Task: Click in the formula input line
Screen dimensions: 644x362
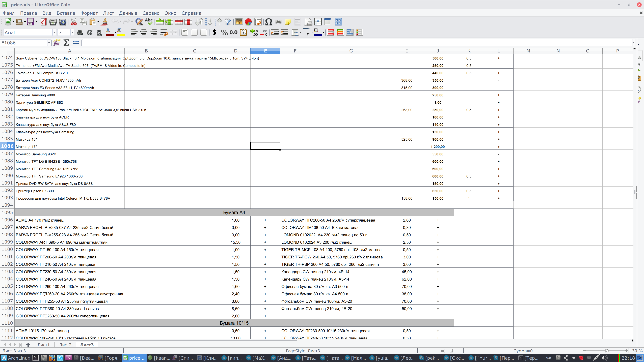Action: click(350, 43)
